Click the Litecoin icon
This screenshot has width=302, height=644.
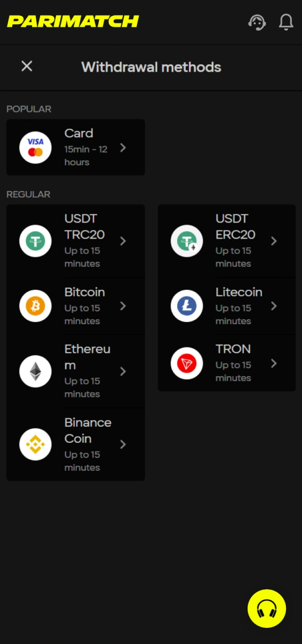point(187,306)
